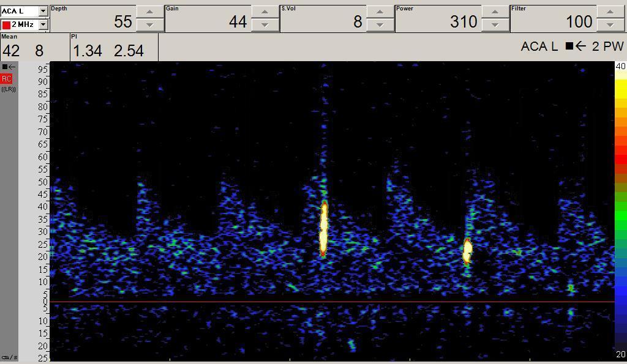This screenshot has height=364, width=627.
Task: Click the ACA L 2 PW label
Action: tap(573, 46)
